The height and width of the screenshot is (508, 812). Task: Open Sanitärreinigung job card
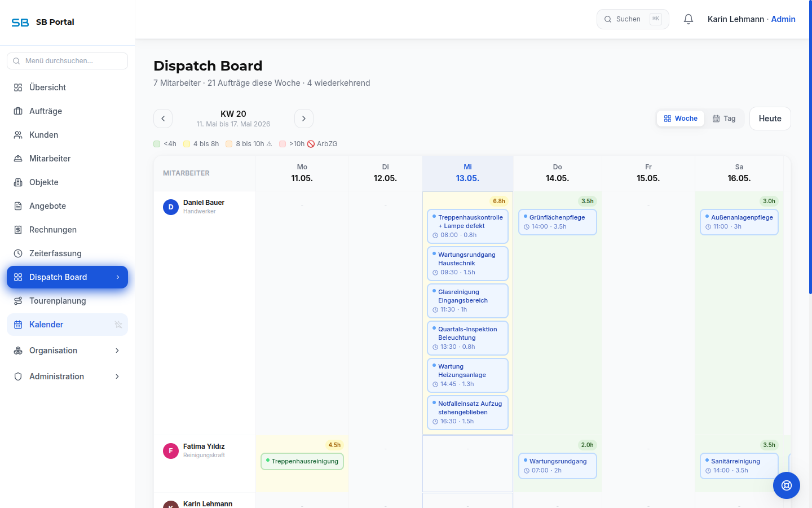(739, 466)
